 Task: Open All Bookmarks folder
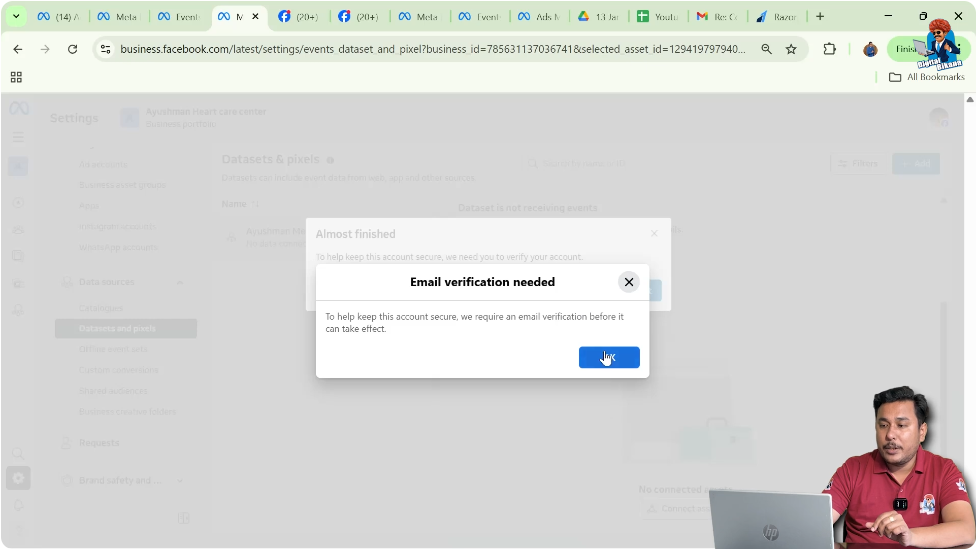927,77
